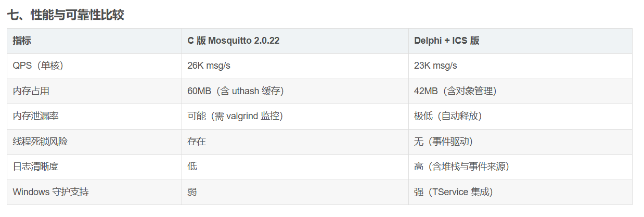644x217 pixels.
Task: Select the 内存占用 row label
Action: (x=31, y=91)
